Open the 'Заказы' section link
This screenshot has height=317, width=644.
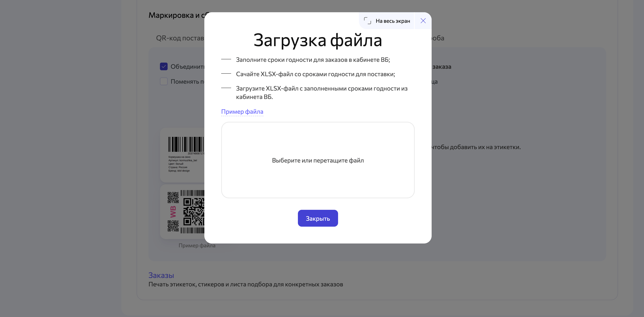pos(161,275)
